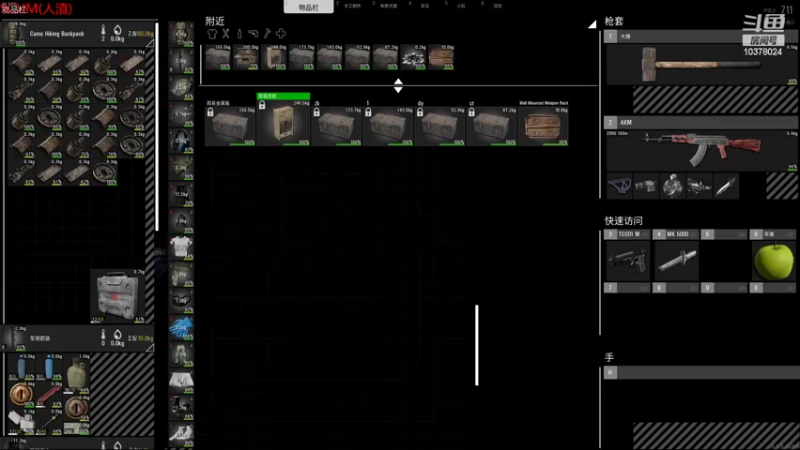Toggle the hammer tool filter
This screenshot has height=450, width=800.
click(267, 34)
